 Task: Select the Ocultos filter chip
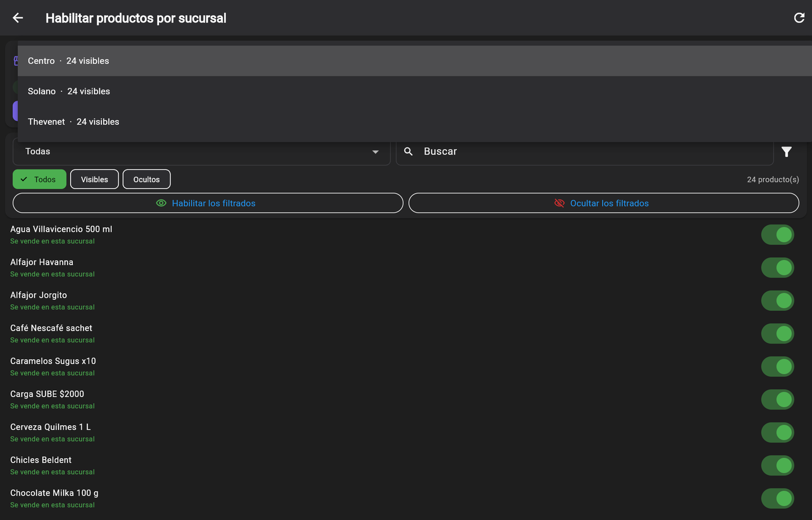(x=147, y=179)
